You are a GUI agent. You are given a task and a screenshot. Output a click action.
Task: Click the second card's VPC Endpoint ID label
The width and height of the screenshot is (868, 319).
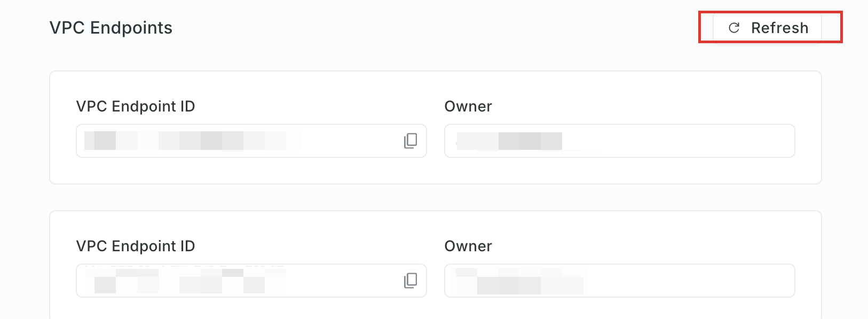(136, 246)
